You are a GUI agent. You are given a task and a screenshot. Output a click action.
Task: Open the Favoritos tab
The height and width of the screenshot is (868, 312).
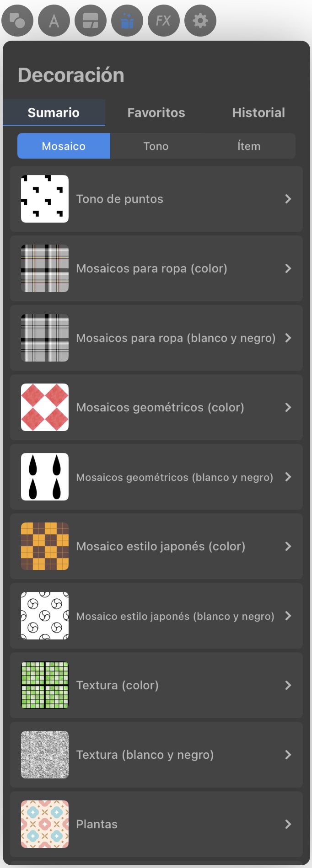coord(156,112)
